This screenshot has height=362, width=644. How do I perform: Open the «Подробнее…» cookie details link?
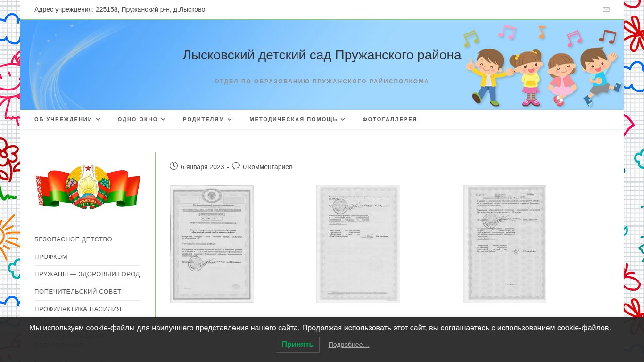[x=349, y=345]
